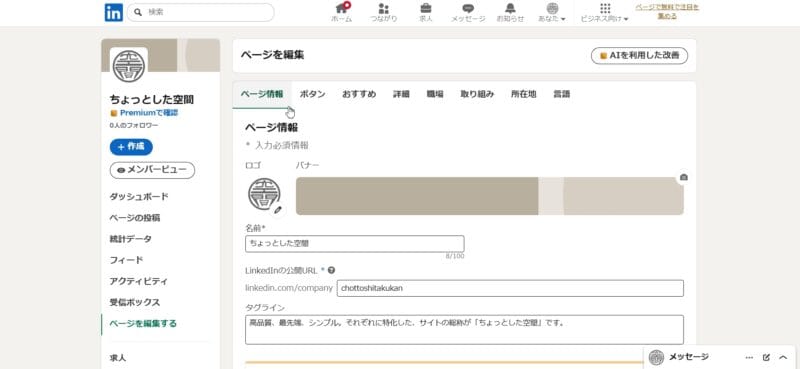Expand あなた profile menu
This screenshot has width=800, height=369.
(552, 13)
